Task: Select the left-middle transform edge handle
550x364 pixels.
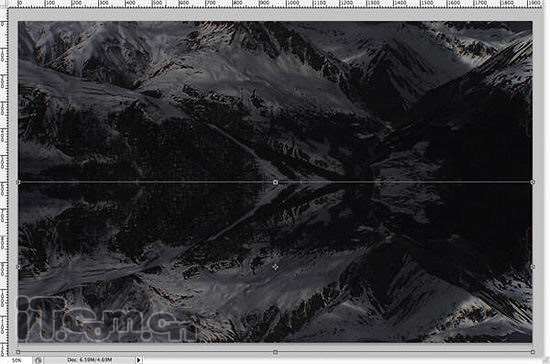Action: (x=18, y=267)
